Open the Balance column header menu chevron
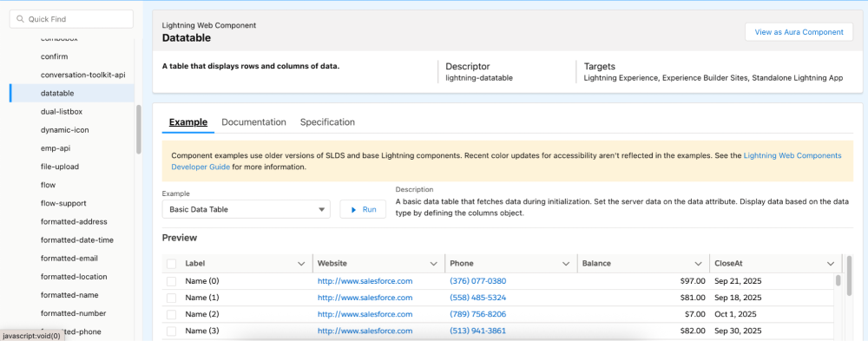Image resolution: width=868 pixels, height=341 pixels. [698, 264]
